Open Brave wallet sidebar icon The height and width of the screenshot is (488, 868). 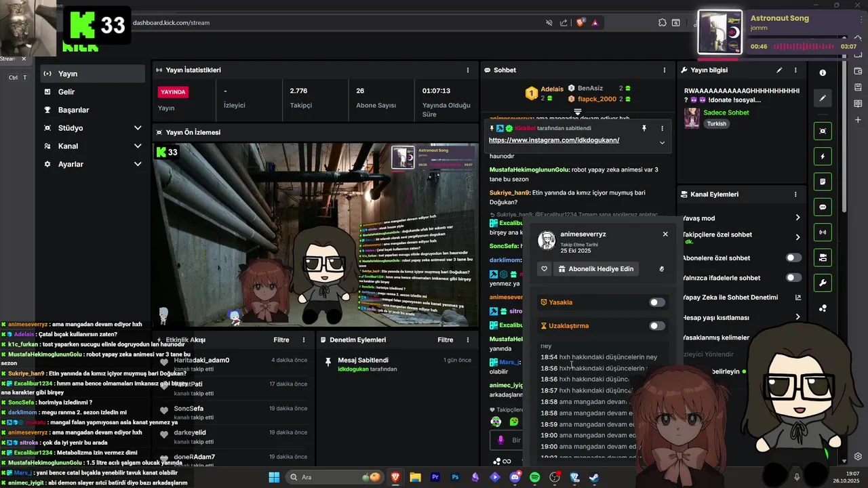click(858, 71)
